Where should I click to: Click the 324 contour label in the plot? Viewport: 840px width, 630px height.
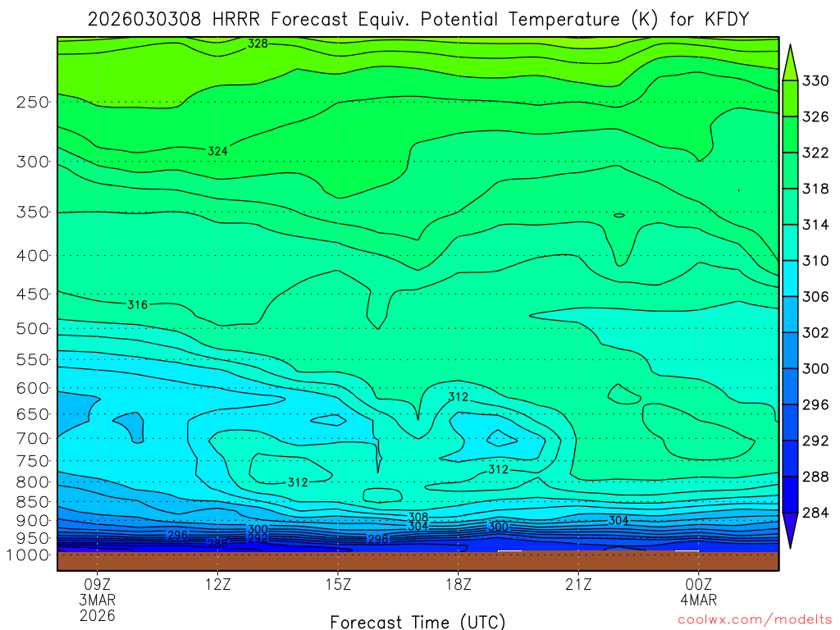coord(217,151)
